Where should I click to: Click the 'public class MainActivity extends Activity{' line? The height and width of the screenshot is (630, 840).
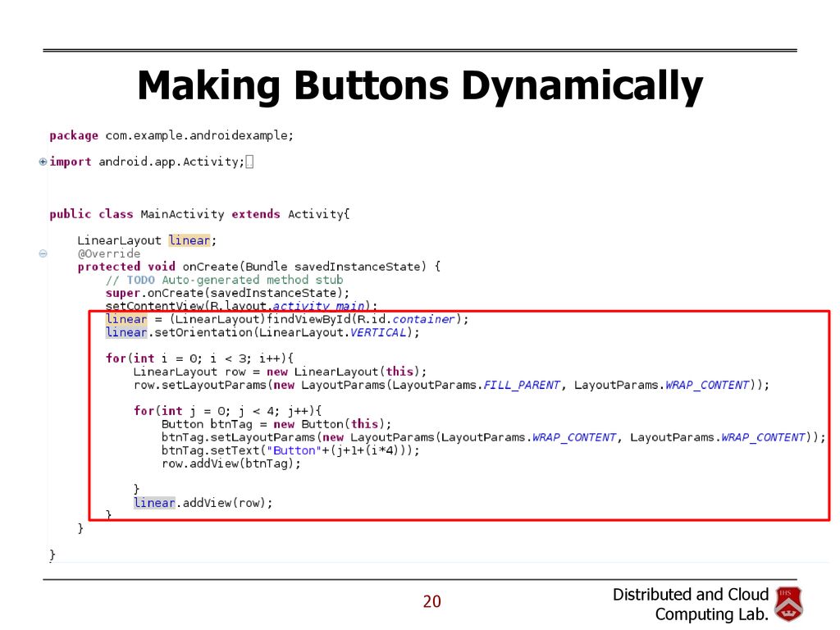(199, 214)
